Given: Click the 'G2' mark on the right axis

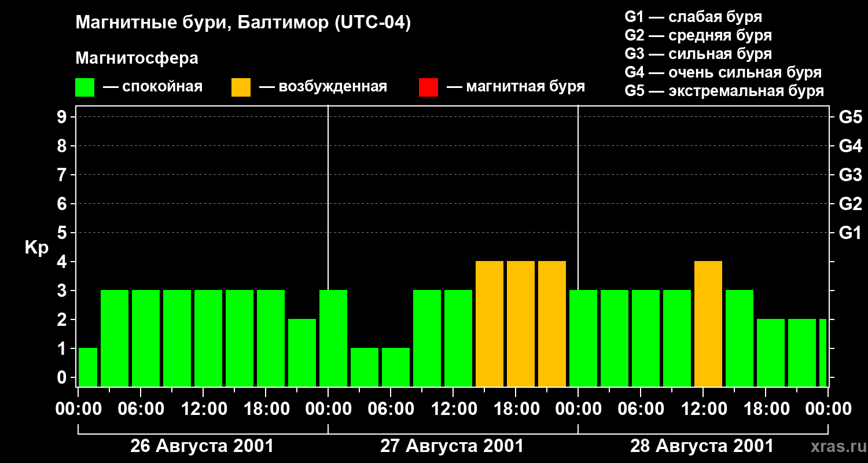Looking at the screenshot, I should pos(850,204).
